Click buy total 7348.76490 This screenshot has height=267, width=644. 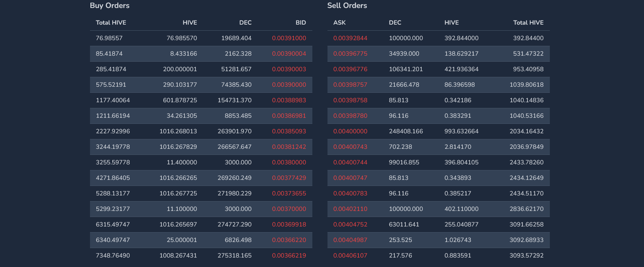pyautogui.click(x=113, y=256)
